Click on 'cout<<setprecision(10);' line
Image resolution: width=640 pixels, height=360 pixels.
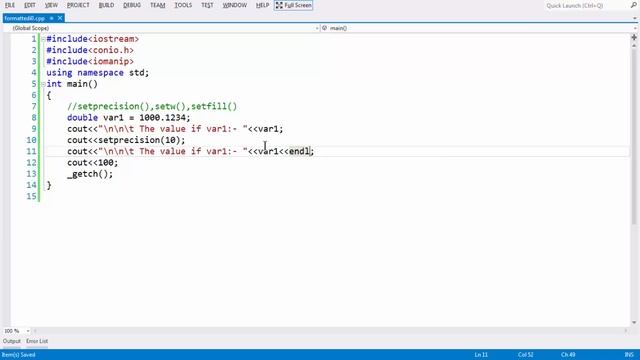126,140
